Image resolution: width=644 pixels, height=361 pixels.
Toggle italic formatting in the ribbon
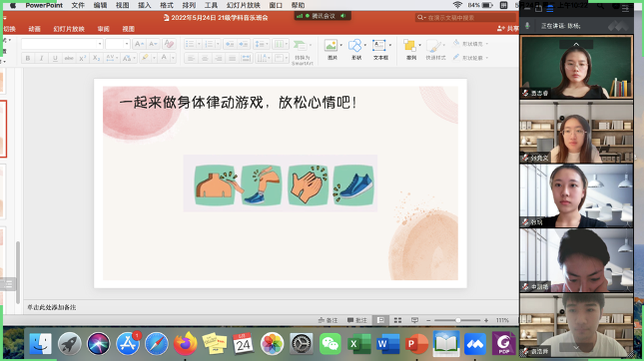[41, 58]
